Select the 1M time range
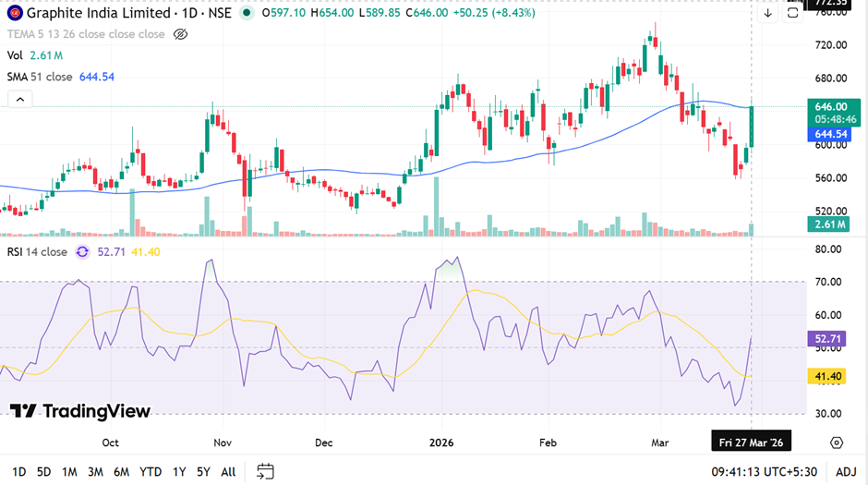 [69, 471]
